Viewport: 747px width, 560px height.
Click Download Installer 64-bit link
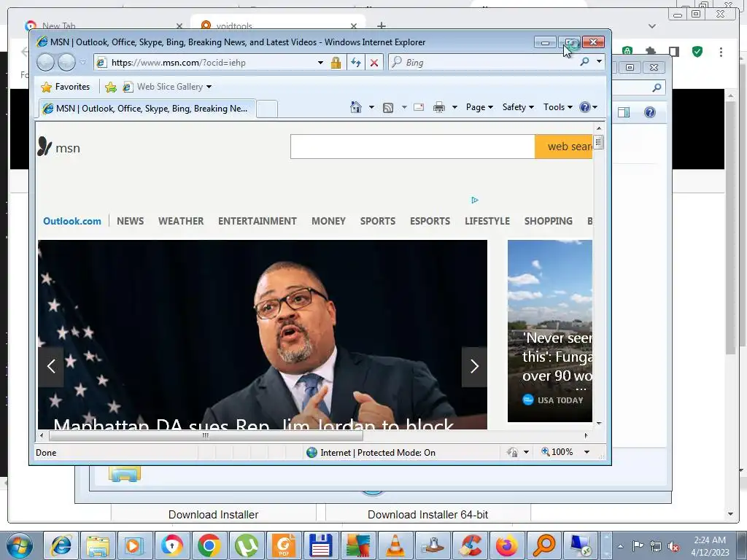click(427, 514)
